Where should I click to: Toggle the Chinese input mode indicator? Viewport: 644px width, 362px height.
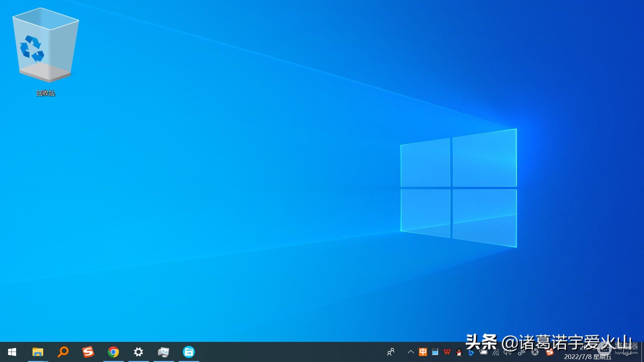pyautogui.click(x=423, y=352)
